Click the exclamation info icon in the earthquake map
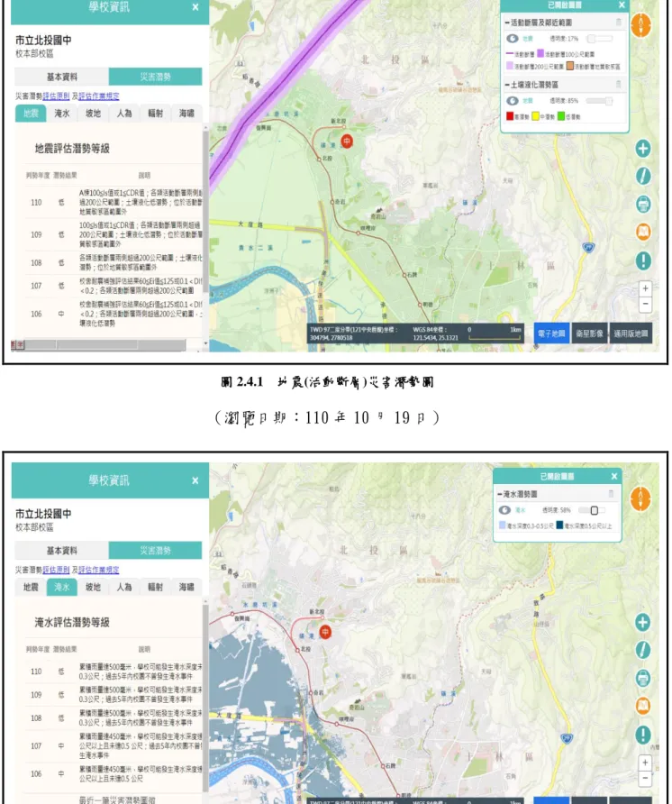 coord(643,260)
